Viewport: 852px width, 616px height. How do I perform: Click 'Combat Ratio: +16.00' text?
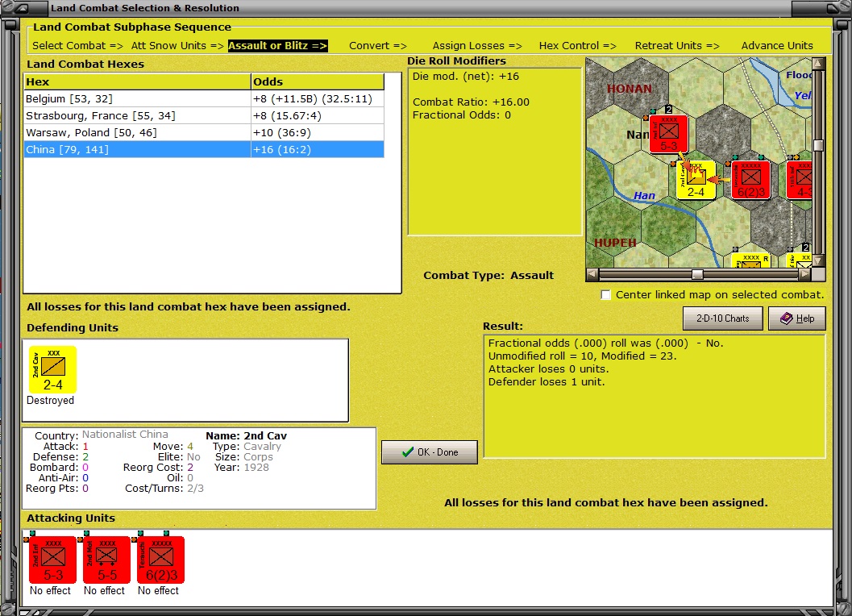coord(471,102)
